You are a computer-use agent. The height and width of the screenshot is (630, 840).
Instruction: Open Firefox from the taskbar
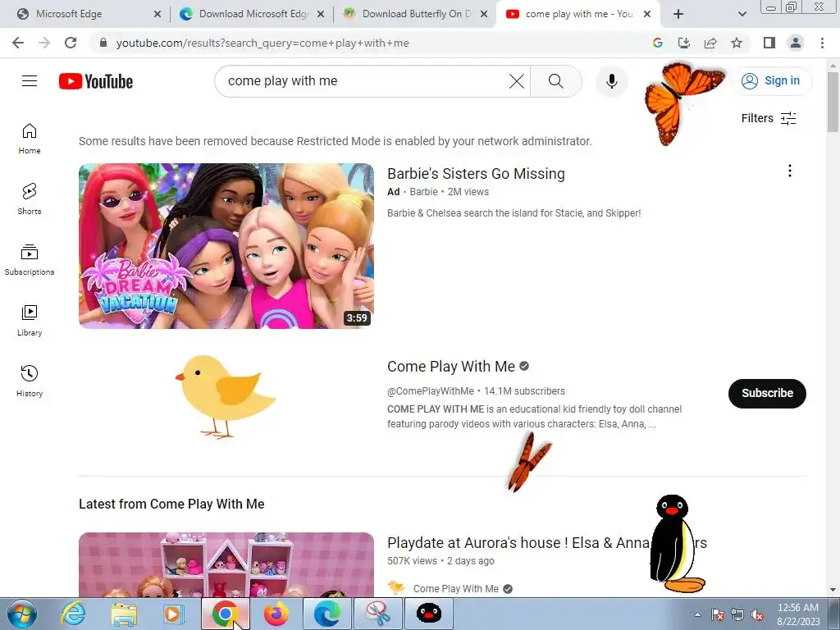point(276,614)
